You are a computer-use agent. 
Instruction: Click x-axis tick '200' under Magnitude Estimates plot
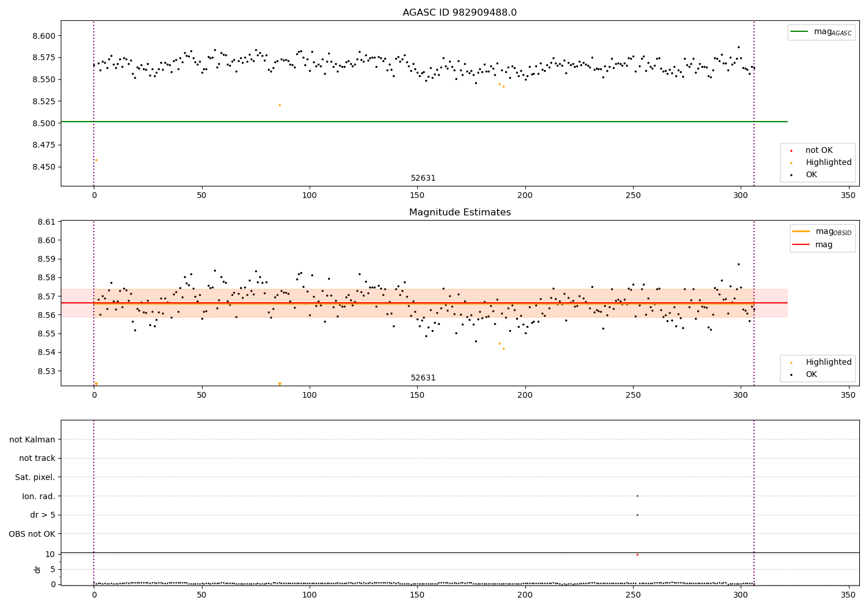[x=525, y=395]
